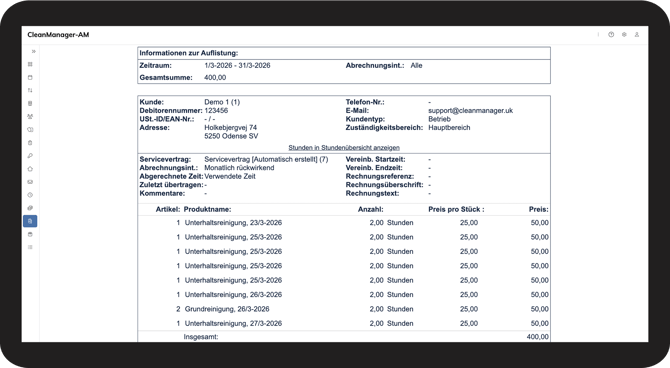Open the people/users icon in sidebar

point(30,117)
